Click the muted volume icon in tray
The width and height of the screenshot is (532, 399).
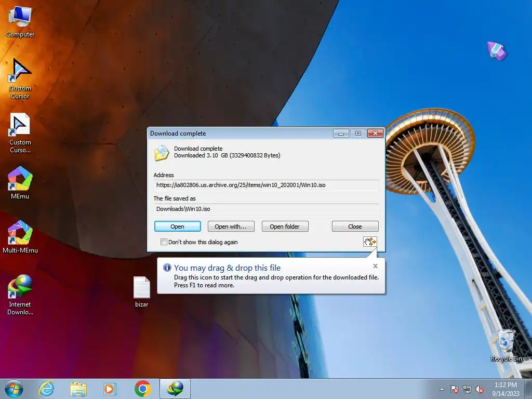click(480, 389)
